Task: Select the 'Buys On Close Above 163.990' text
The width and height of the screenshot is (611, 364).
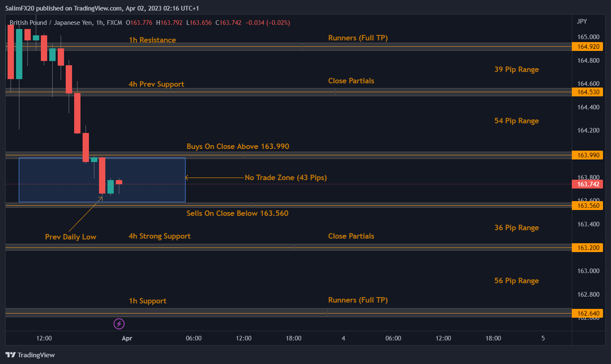Action: (x=238, y=146)
